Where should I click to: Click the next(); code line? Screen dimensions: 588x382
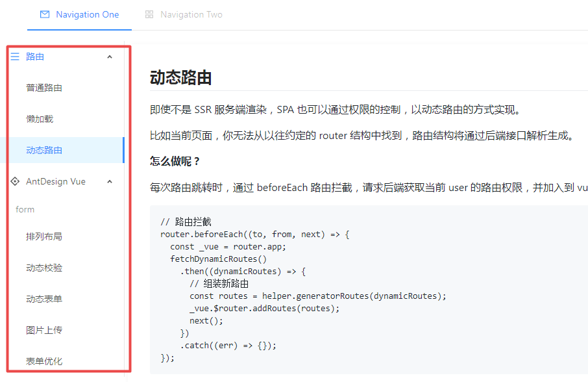pyautogui.click(x=206, y=321)
